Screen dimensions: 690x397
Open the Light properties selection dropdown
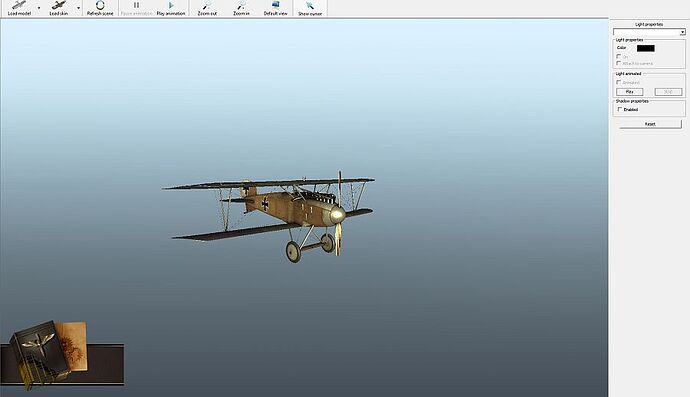coord(649,32)
